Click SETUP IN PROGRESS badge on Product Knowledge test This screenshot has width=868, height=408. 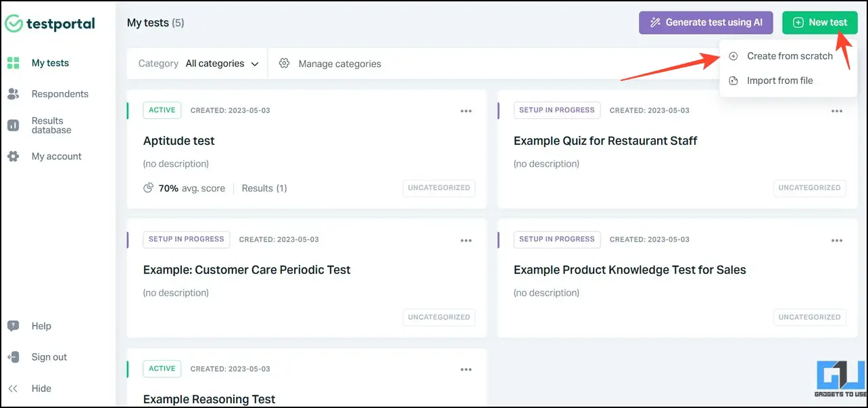coord(557,240)
